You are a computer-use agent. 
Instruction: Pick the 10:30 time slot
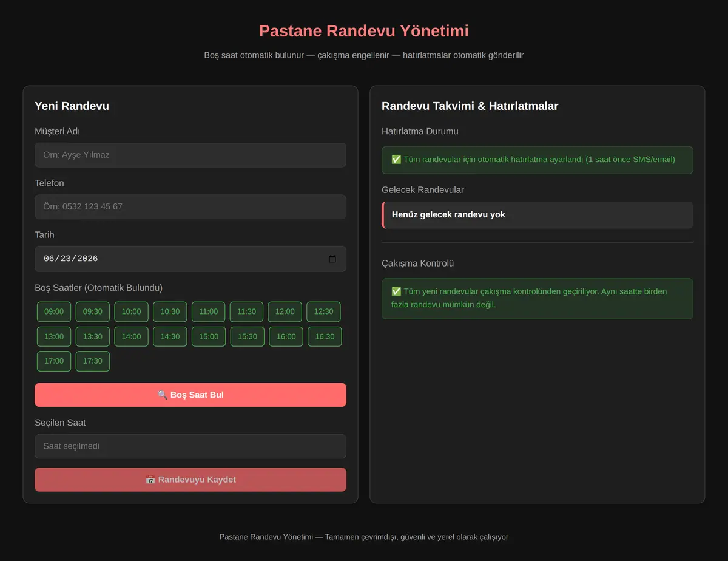170,311
